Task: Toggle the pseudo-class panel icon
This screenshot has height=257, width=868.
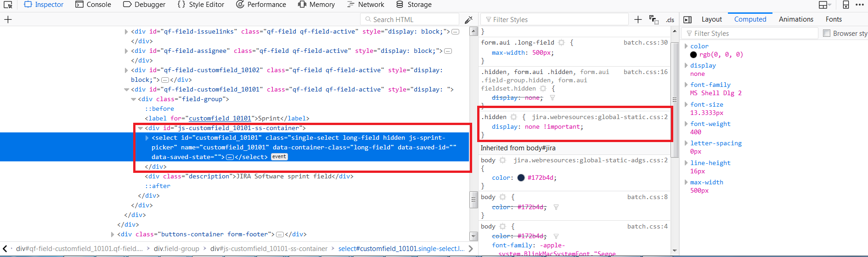Action: pos(654,19)
